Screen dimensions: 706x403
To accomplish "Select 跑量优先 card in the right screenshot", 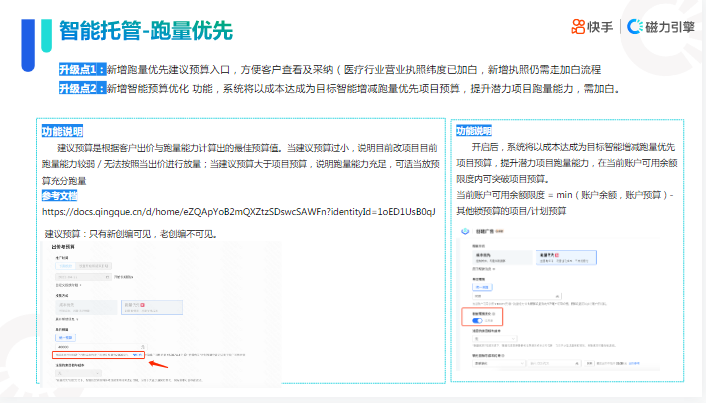I will tap(566, 257).
